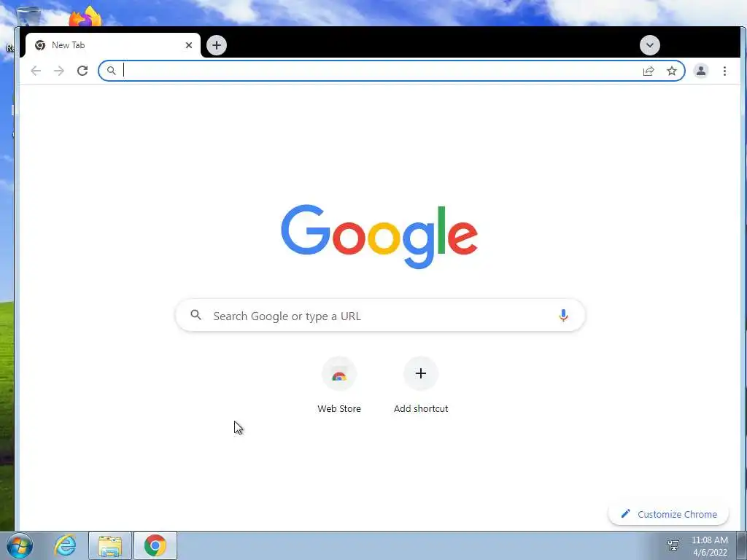Click the Search Google or type a URL box
The width and height of the screenshot is (747, 560).
point(380,315)
